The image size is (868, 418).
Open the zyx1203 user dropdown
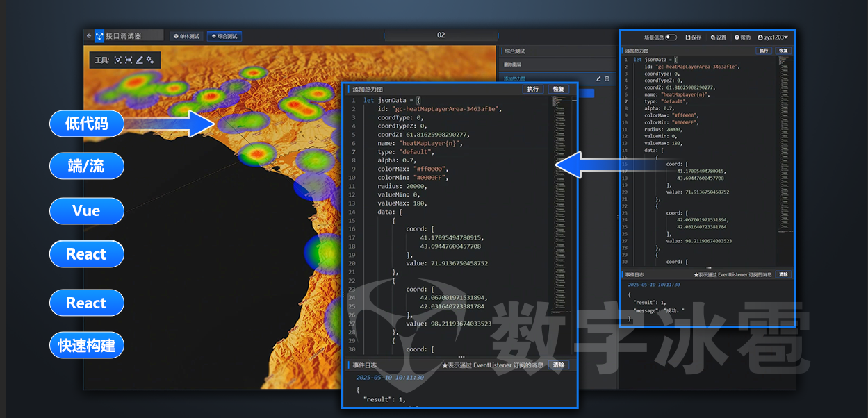click(x=773, y=37)
